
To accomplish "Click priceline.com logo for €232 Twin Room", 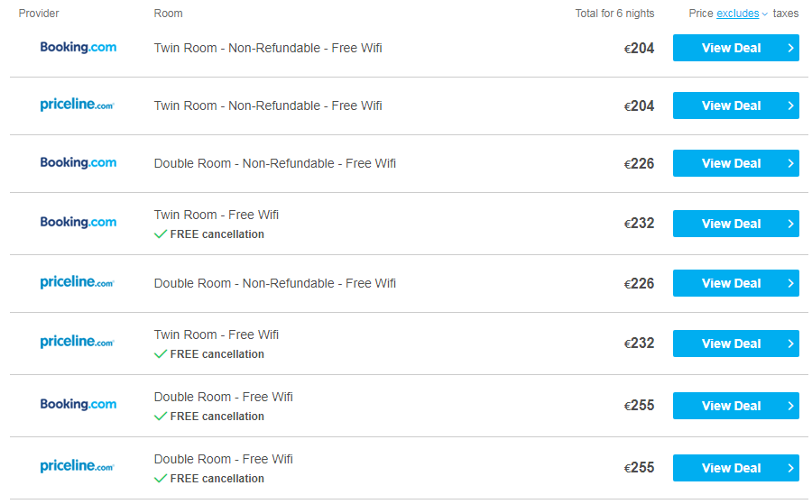I will [78, 342].
